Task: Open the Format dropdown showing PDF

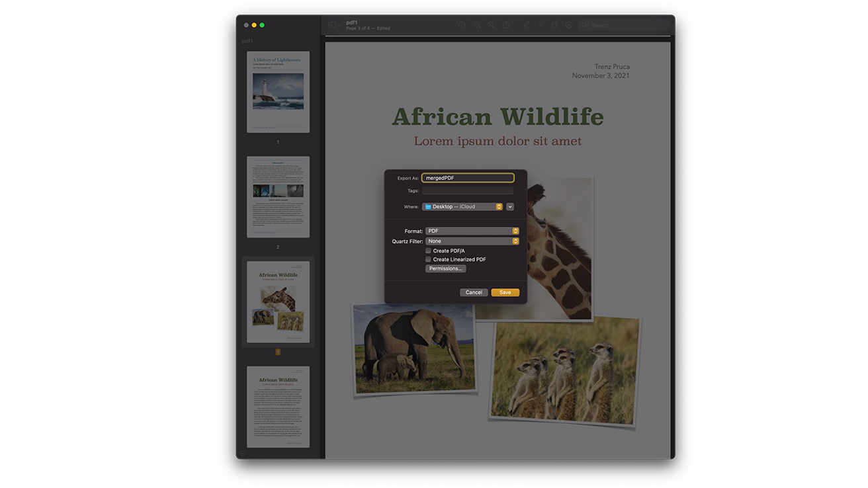Action: tap(472, 231)
